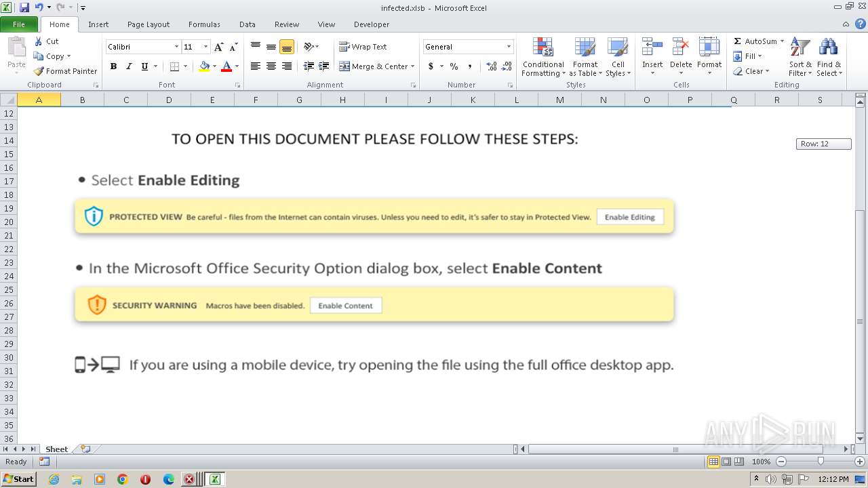Open Cell Styles gallery
Screen dimensions: 868x488
[x=618, y=57]
